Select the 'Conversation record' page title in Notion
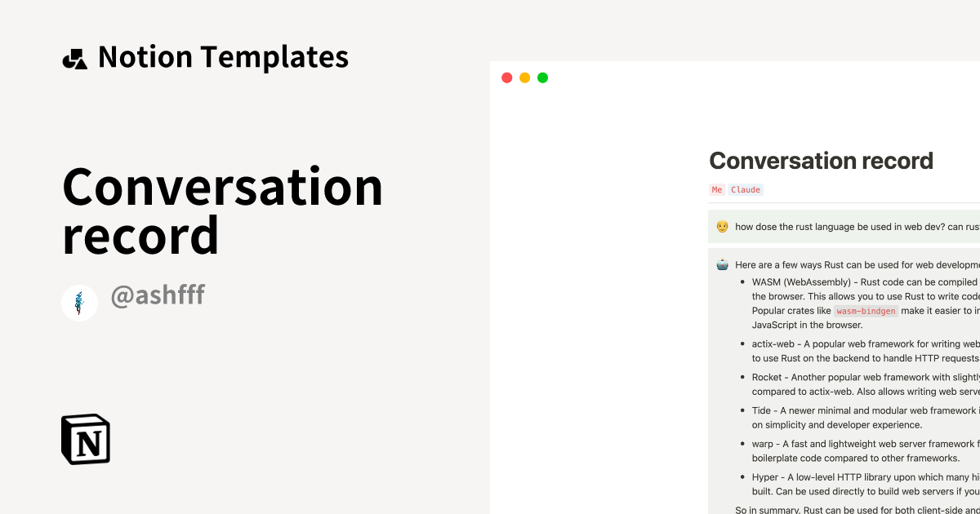 pyautogui.click(x=822, y=161)
